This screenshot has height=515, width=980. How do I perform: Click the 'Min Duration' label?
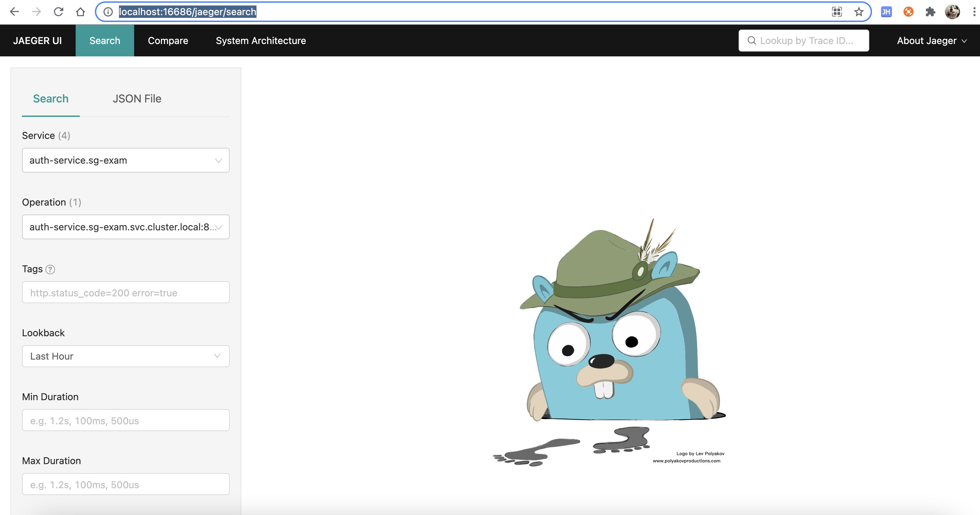[50, 397]
